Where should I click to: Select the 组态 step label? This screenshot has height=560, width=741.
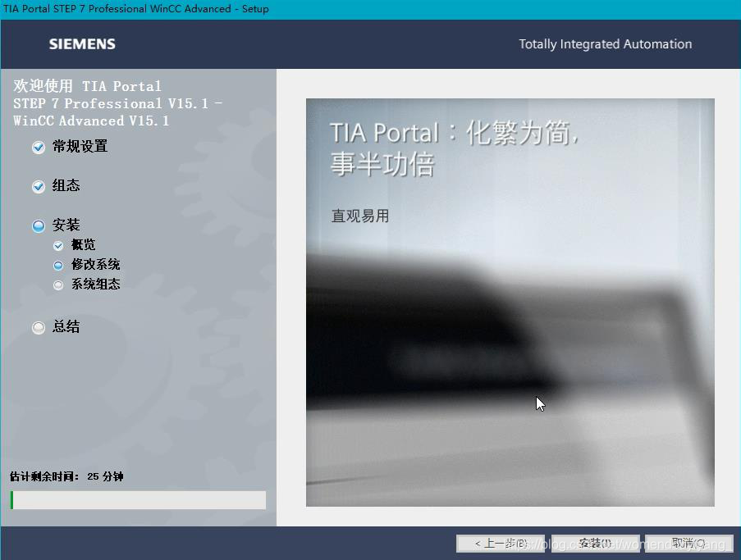click(66, 185)
